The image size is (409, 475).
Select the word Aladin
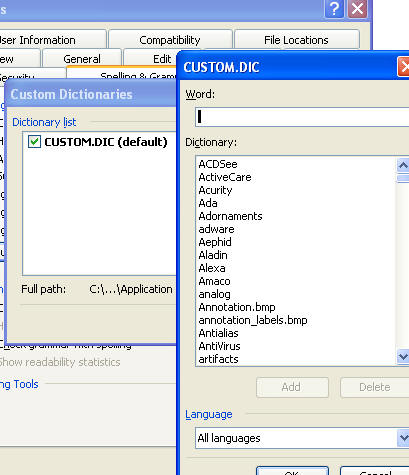coord(213,255)
